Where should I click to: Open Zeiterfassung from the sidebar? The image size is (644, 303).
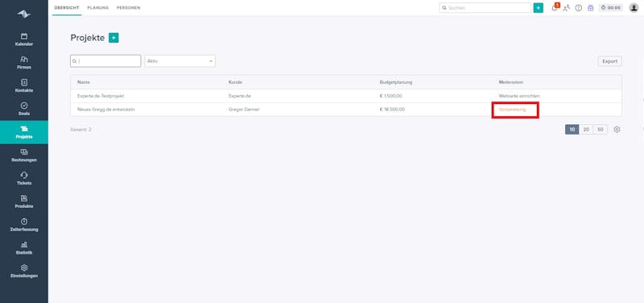24,225
